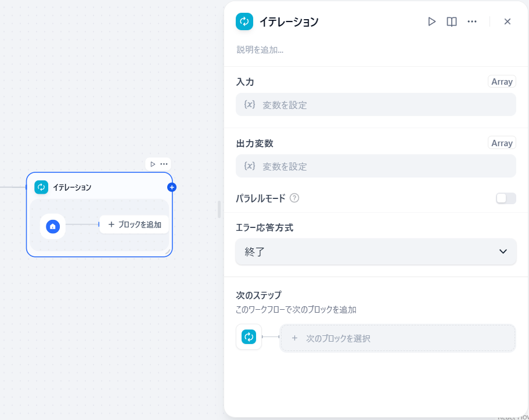Screen dimensions: 529x420
Task: Click the パラレルモード help question icon
Action: (294, 198)
